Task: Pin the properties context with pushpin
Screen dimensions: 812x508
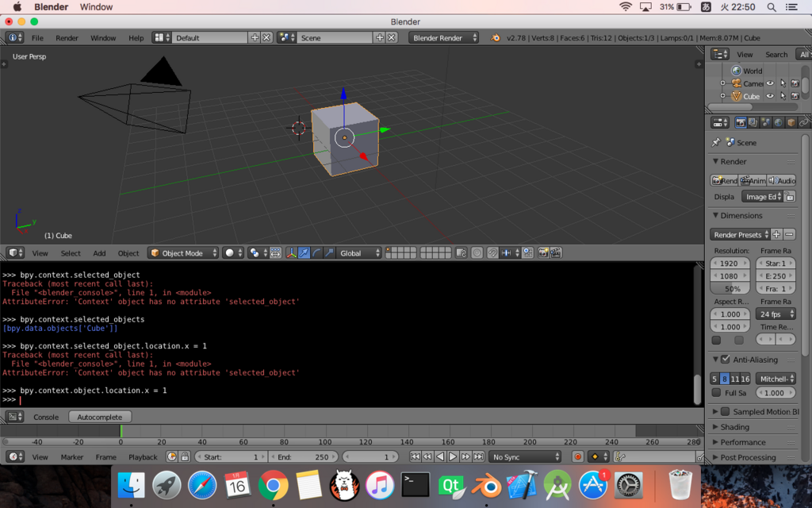Action: (716, 143)
